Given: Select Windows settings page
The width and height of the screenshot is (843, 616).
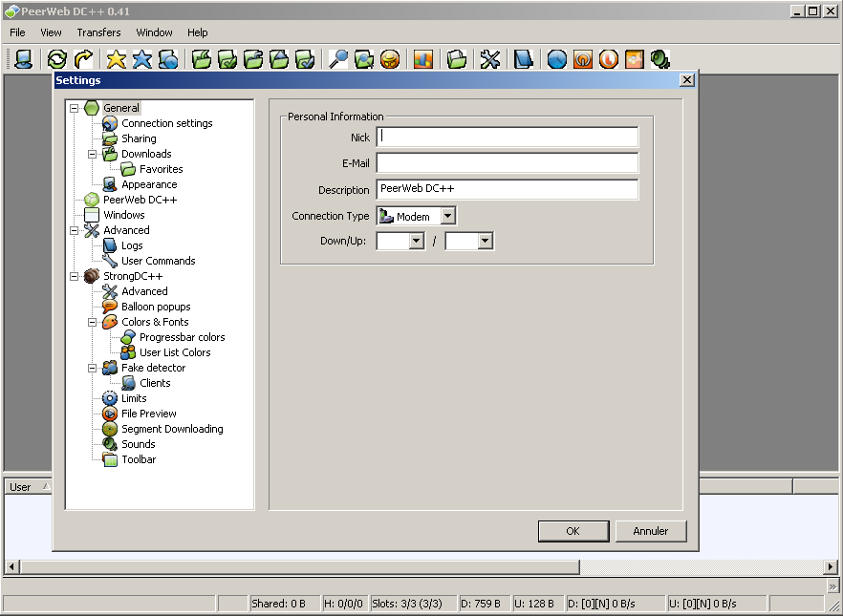Looking at the screenshot, I should click(123, 215).
